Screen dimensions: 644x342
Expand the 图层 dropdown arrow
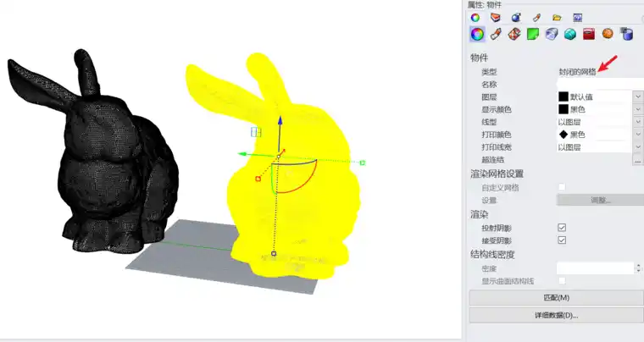point(638,97)
